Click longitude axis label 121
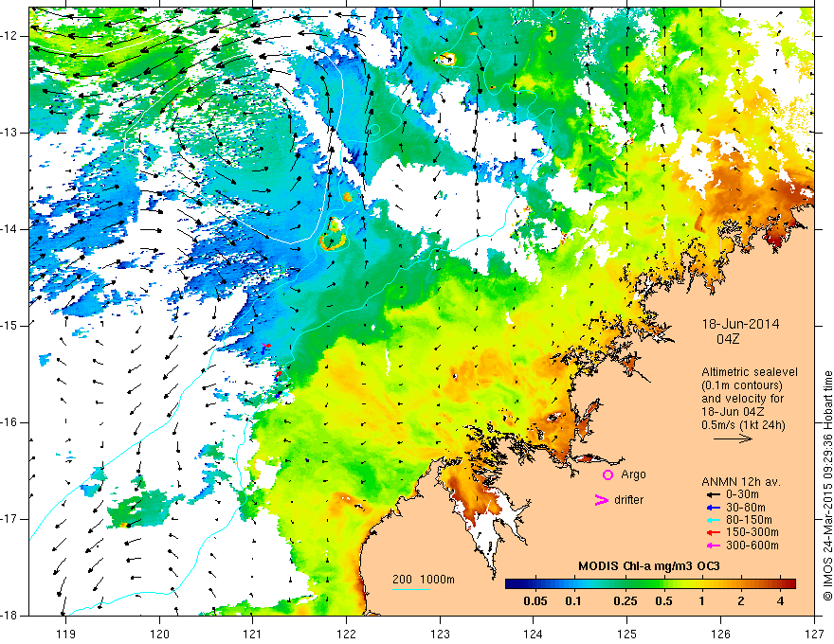834x644 pixels. 253,634
